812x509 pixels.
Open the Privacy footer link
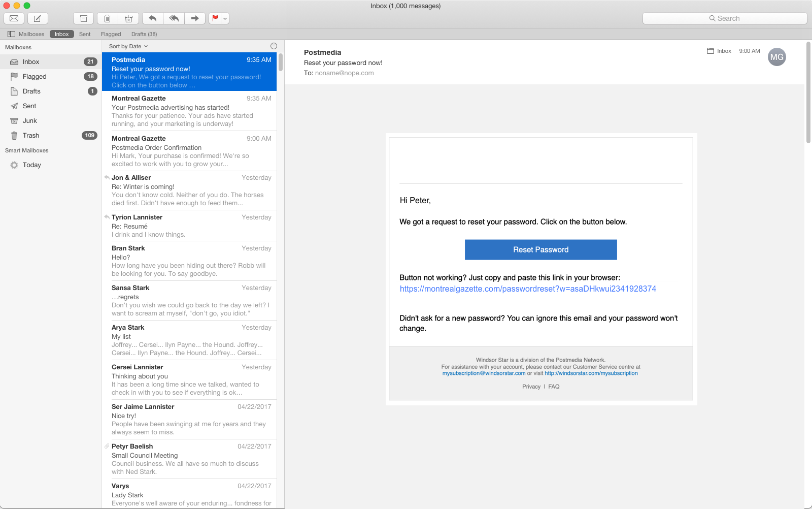[x=531, y=387]
